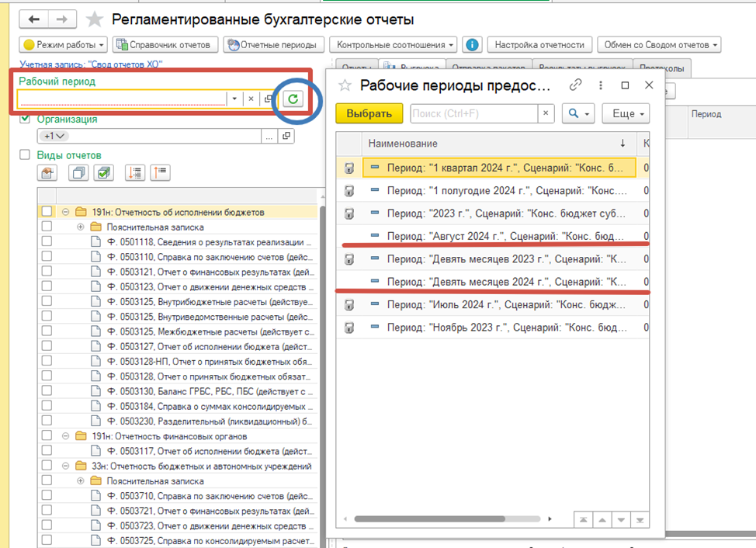This screenshot has height=548, width=756.
Task: Select period 'Август 2024 г.' row
Action: [x=493, y=236]
